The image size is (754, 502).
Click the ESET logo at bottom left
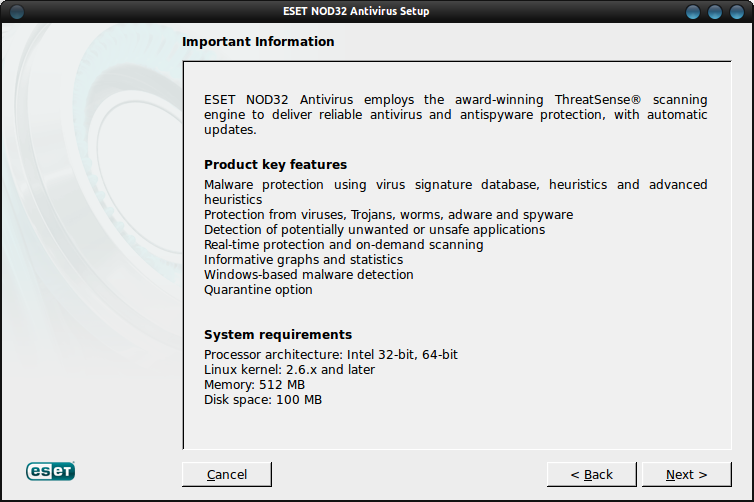(x=50, y=471)
